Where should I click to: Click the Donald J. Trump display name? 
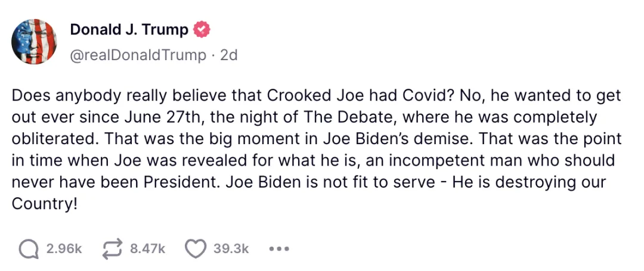click(x=129, y=29)
